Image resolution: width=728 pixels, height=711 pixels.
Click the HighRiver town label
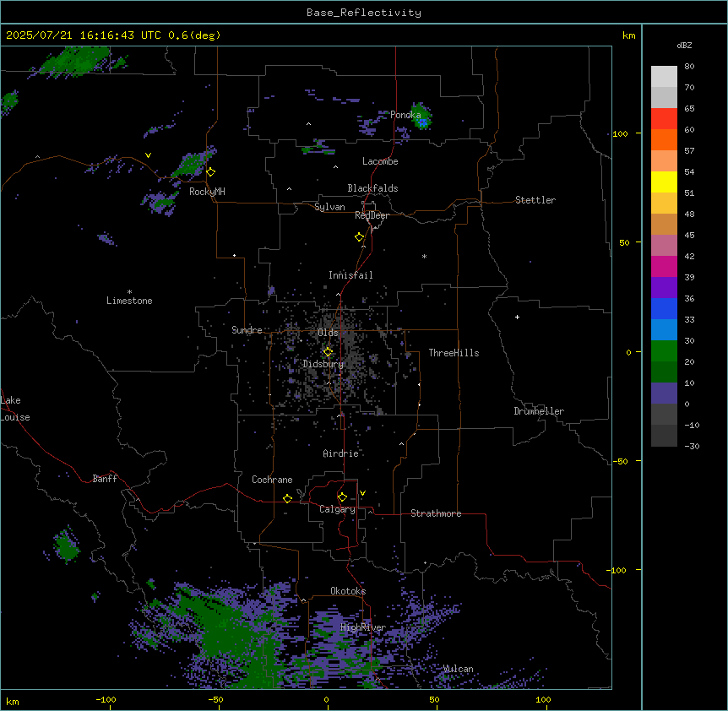click(363, 627)
